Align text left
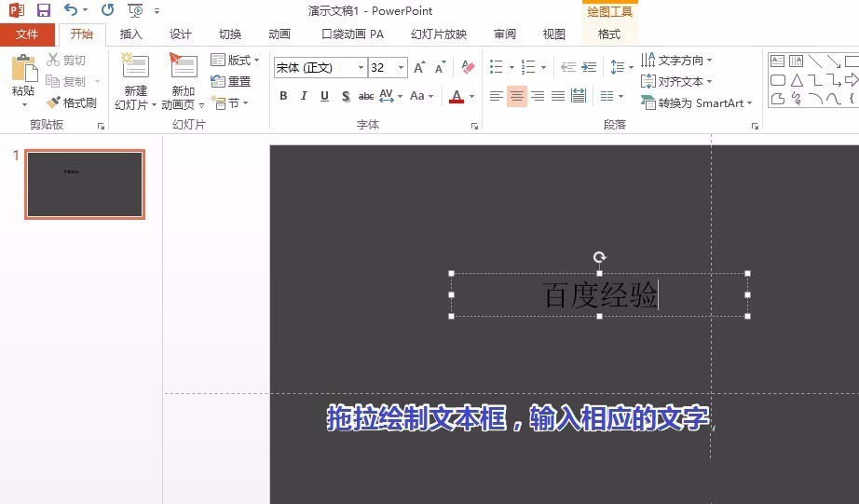The image size is (859, 504). point(496,96)
